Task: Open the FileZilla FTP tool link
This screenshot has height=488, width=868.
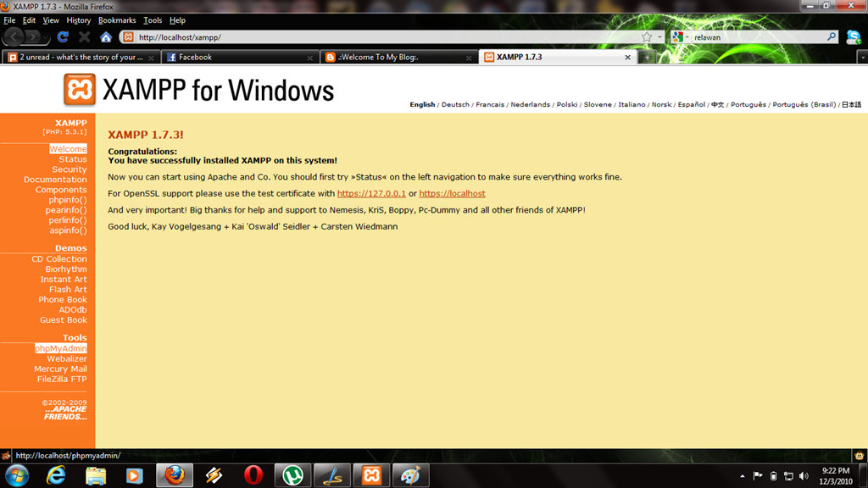Action: (x=61, y=379)
